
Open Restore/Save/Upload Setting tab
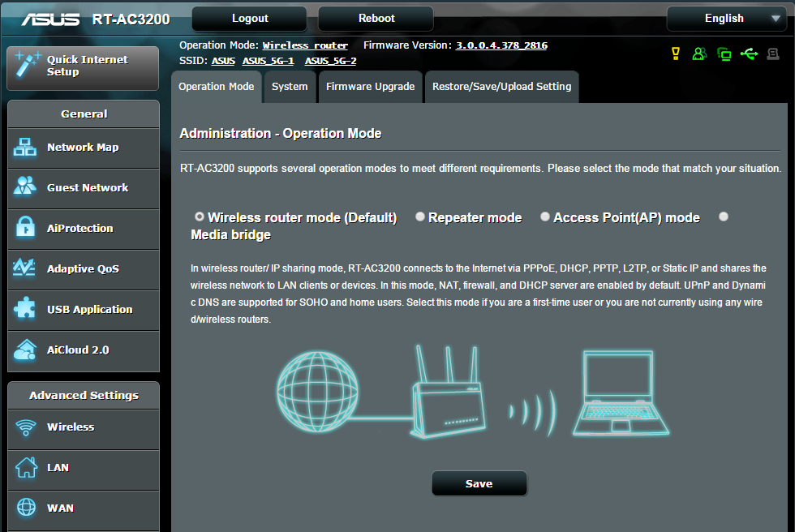pyautogui.click(x=502, y=87)
